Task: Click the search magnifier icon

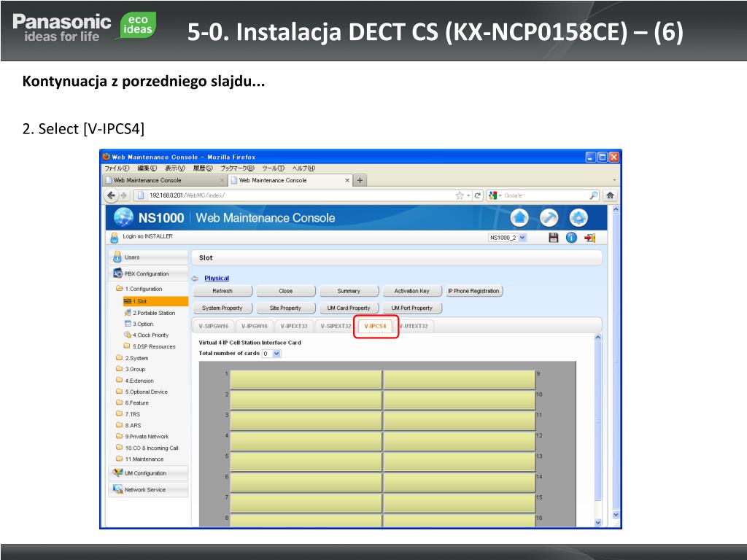Action: 593,195
